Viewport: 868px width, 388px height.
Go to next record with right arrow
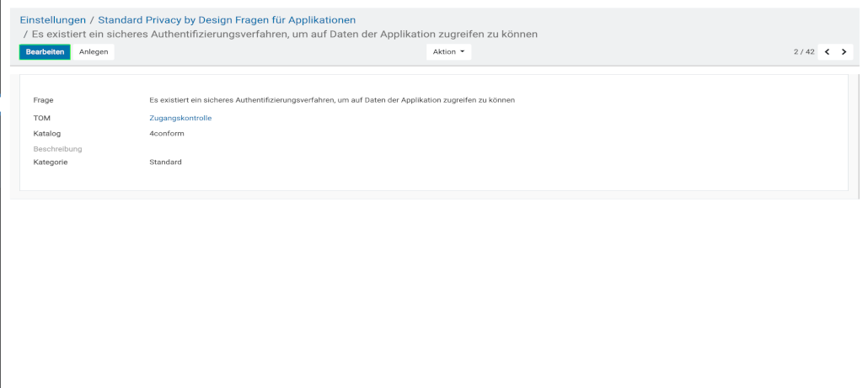tap(844, 52)
